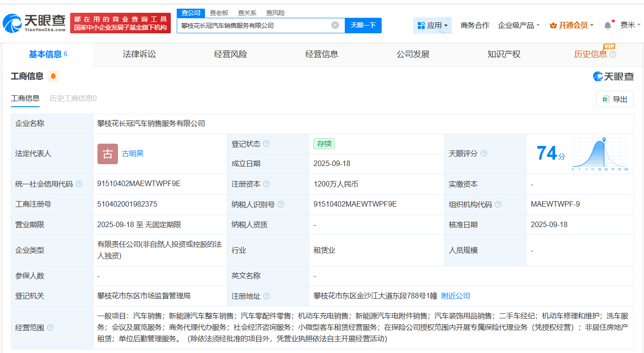Expand the 开通会员 dropdown

coord(572,26)
